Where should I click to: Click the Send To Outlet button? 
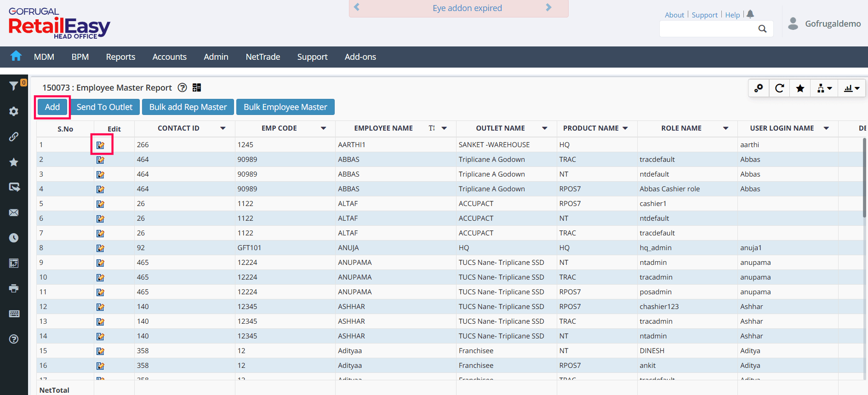(x=104, y=107)
